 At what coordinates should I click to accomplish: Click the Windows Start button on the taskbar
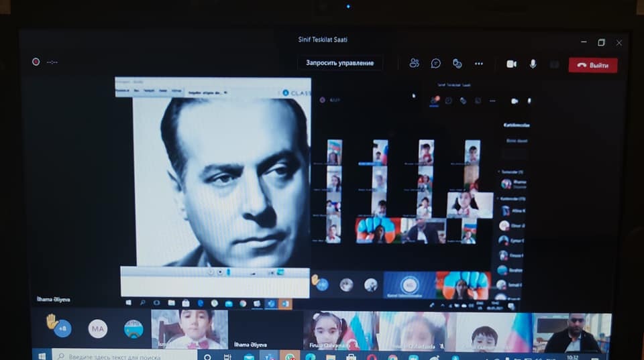[42, 356]
